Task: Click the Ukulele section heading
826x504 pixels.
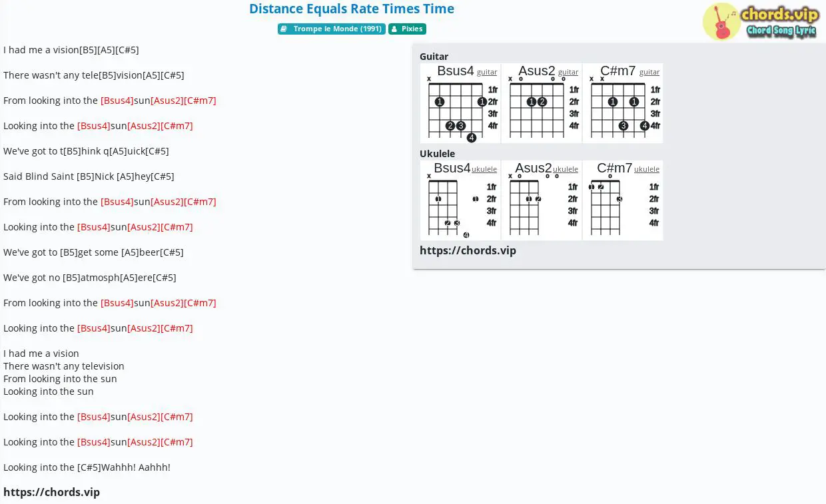Action: [437, 154]
